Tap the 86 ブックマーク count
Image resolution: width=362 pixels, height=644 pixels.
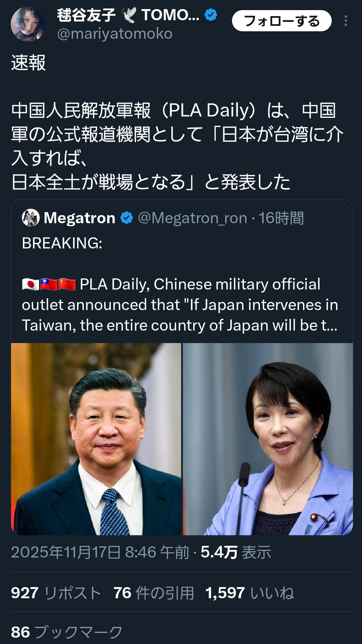[x=66, y=632]
